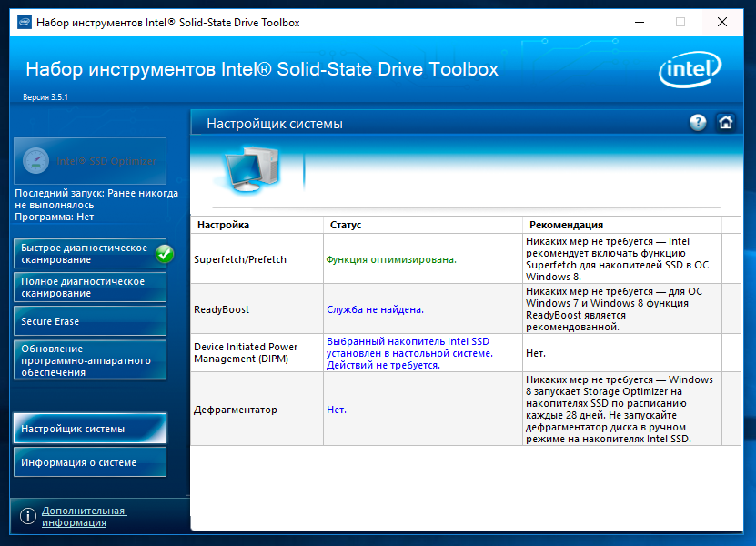756x546 pixels.
Task: Click the 'Нет.' status for Дефрагментатор
Action: pyautogui.click(x=337, y=409)
